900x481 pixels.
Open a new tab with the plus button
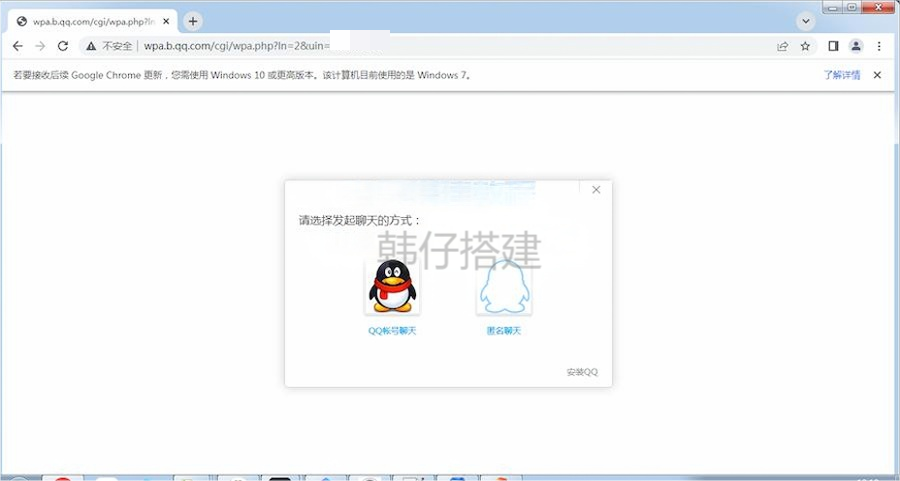[x=193, y=22]
